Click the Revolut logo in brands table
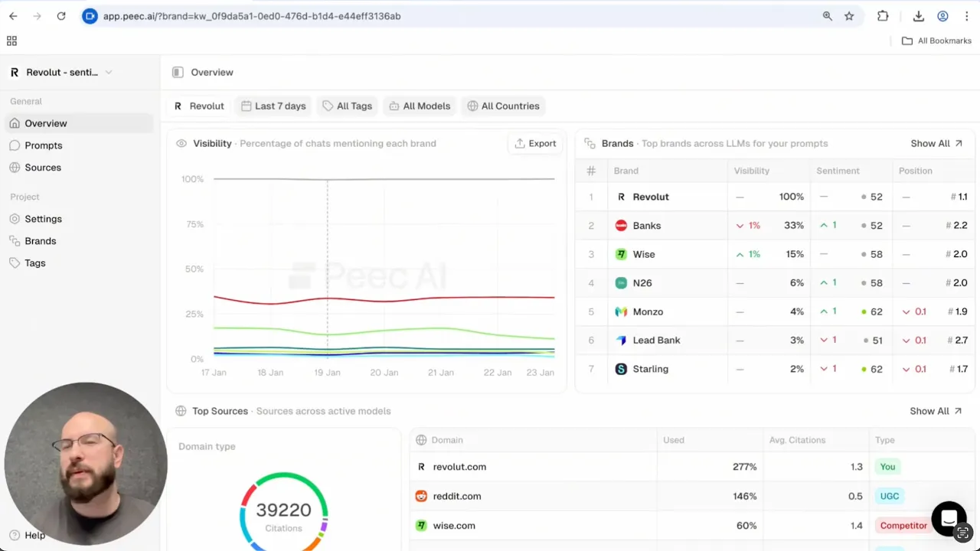The height and width of the screenshot is (551, 980). pyautogui.click(x=621, y=197)
